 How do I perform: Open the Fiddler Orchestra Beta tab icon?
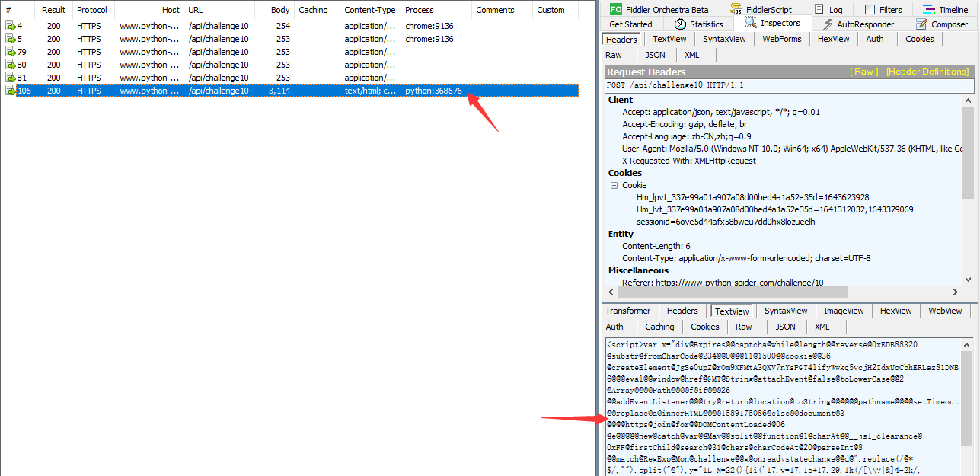point(615,9)
